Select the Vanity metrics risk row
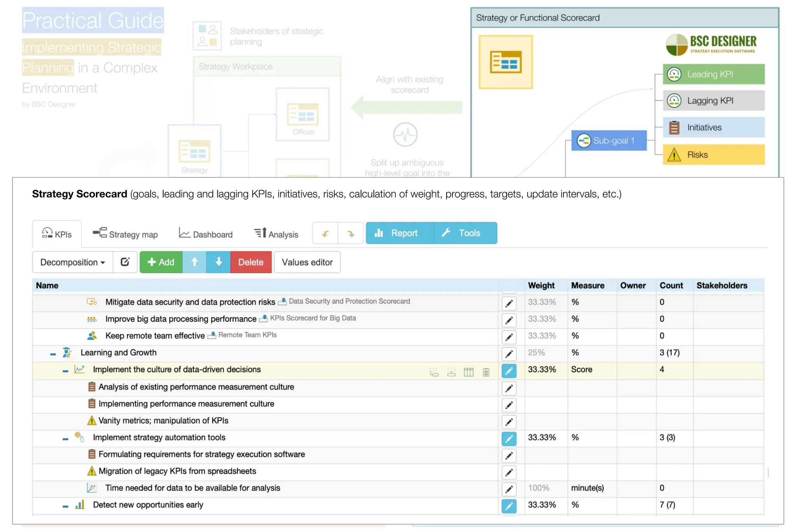 163,421
